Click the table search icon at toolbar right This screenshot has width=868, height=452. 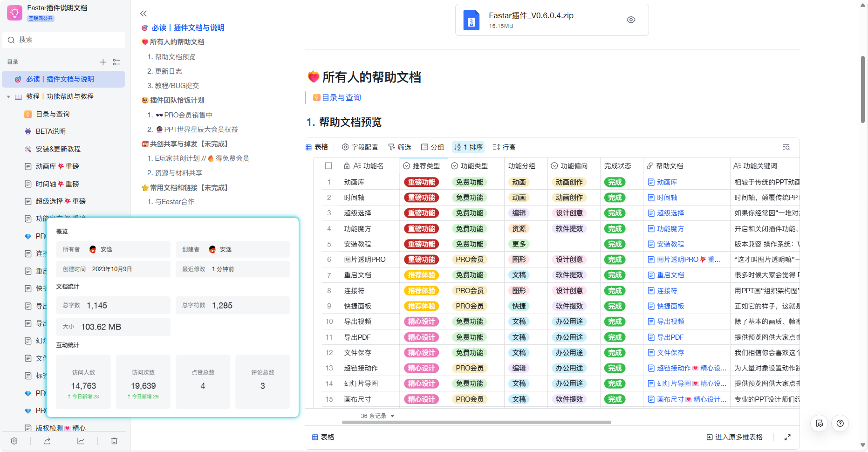point(786,147)
